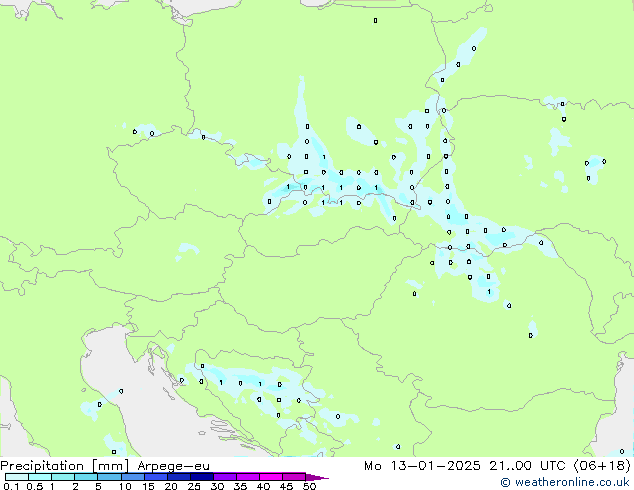634x490 pixels.
Task: Pick the magenta swatch between 40 and 45
Action: 271,477
